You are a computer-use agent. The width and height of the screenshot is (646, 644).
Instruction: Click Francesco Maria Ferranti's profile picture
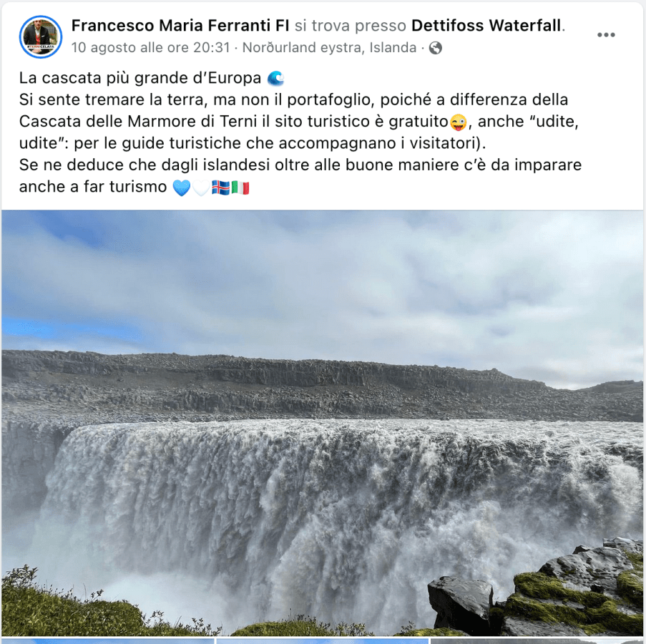pyautogui.click(x=41, y=36)
